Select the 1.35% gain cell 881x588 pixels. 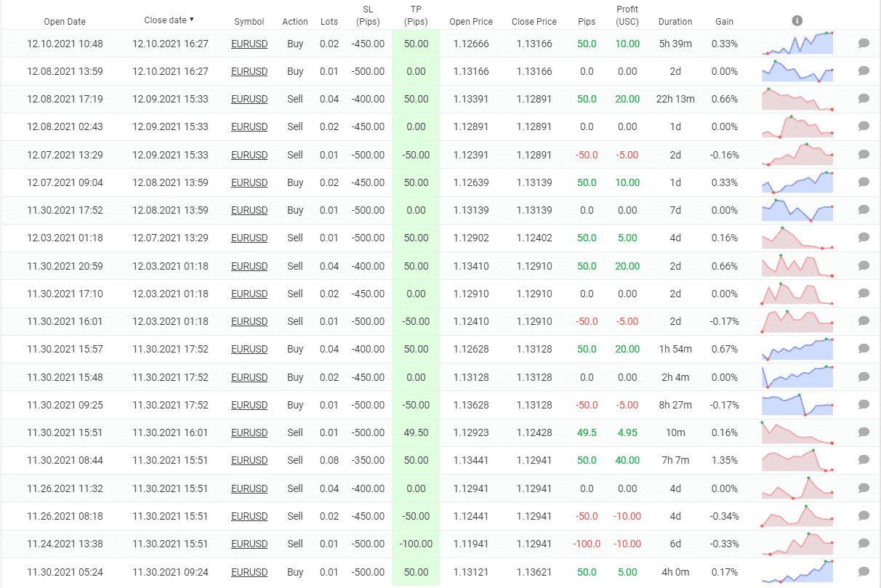(x=725, y=460)
